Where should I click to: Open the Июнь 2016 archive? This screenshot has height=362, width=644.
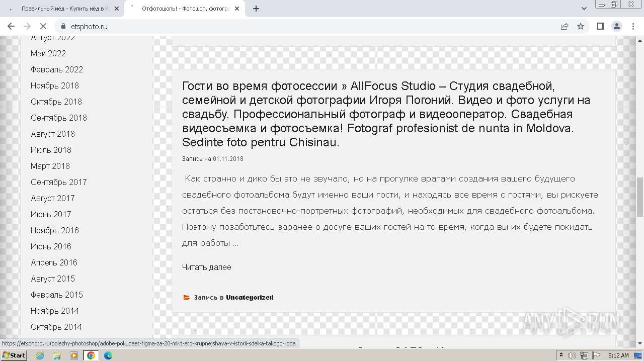tap(51, 246)
